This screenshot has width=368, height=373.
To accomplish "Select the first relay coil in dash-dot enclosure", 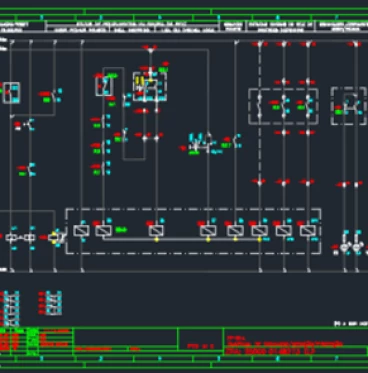I will 81,231.
